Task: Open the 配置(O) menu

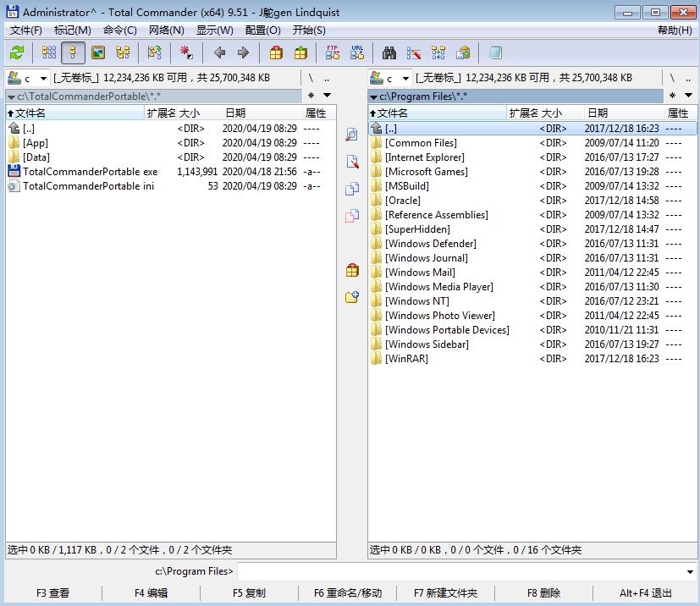Action: (262, 30)
